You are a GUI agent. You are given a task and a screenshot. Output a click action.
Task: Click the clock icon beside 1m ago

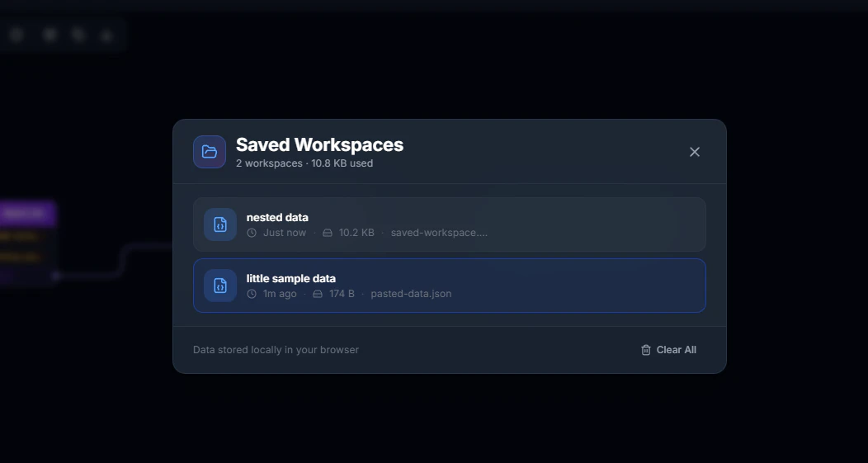(x=252, y=294)
